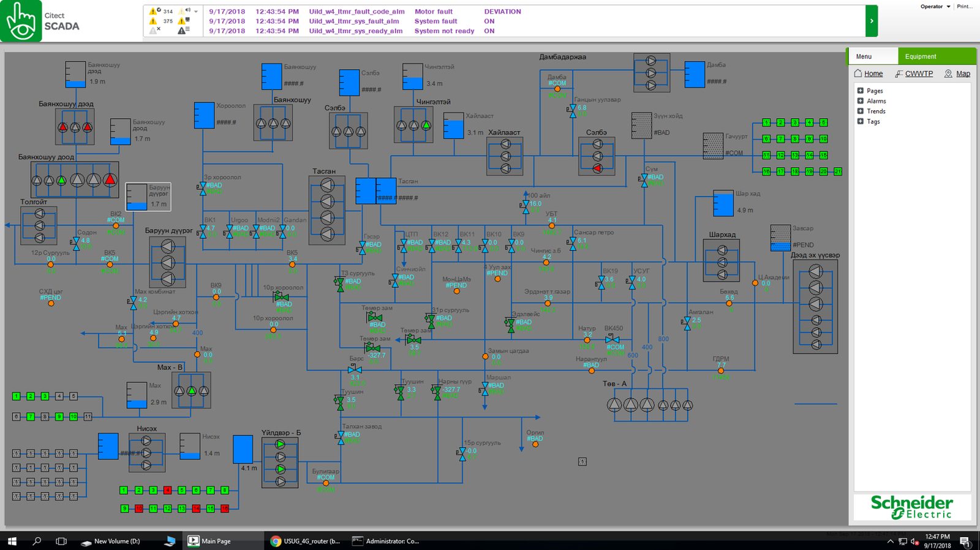Click the green pump in Max - B station
Viewport: 980px width, 550px height.
[x=192, y=391]
